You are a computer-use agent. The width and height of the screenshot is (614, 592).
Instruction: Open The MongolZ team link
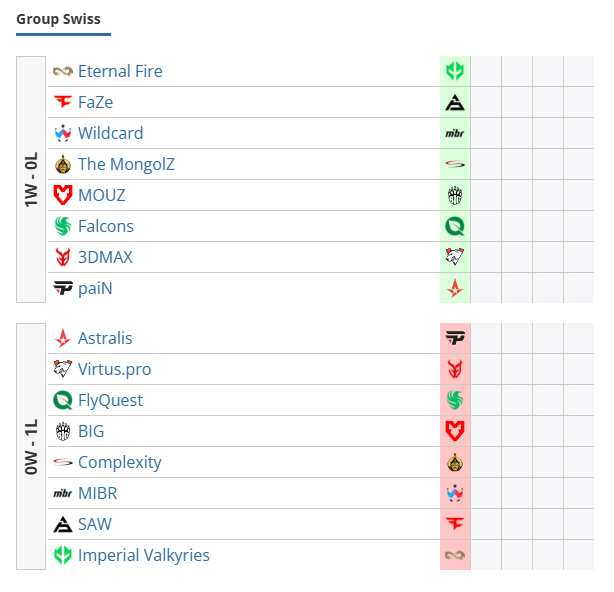click(126, 164)
